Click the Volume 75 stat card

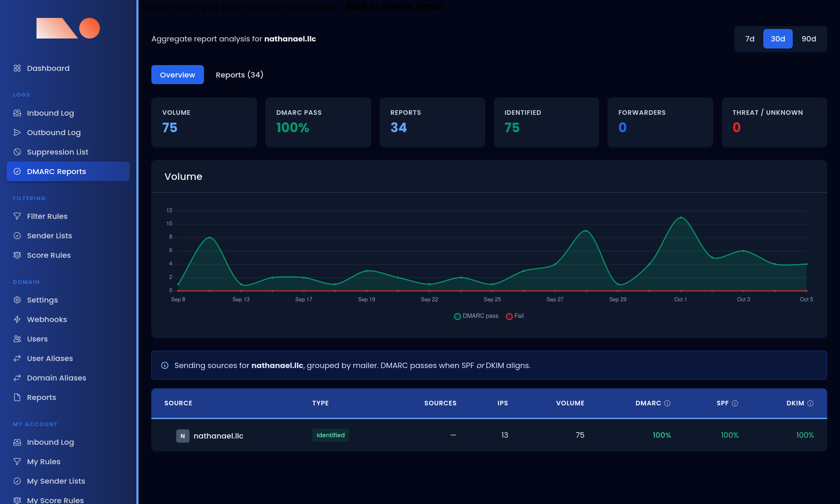[204, 122]
